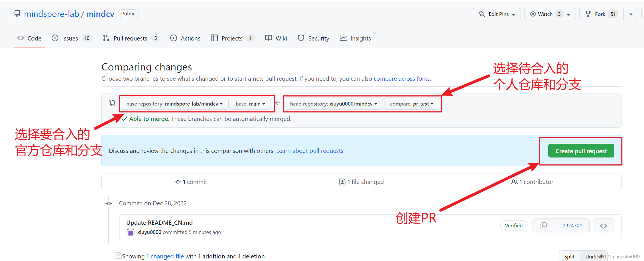Click the file diff icon beside 1 file changed
This screenshot has width=644, height=261.
tap(342, 182)
